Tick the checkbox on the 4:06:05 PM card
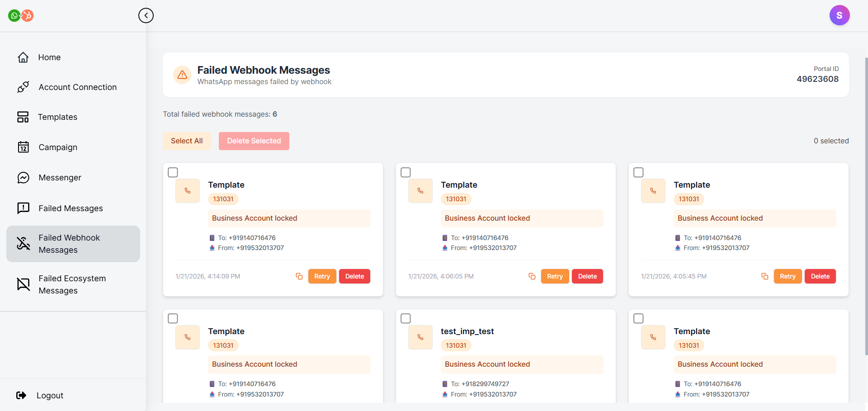This screenshot has height=411, width=868. [406, 172]
